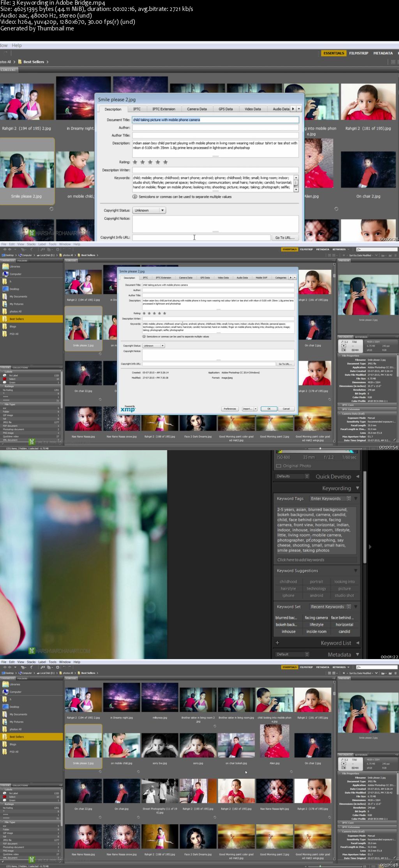Screen dimensions: 399x868
Task: Open My Pictures in the bottom frame Favorites
Action: [16, 722]
